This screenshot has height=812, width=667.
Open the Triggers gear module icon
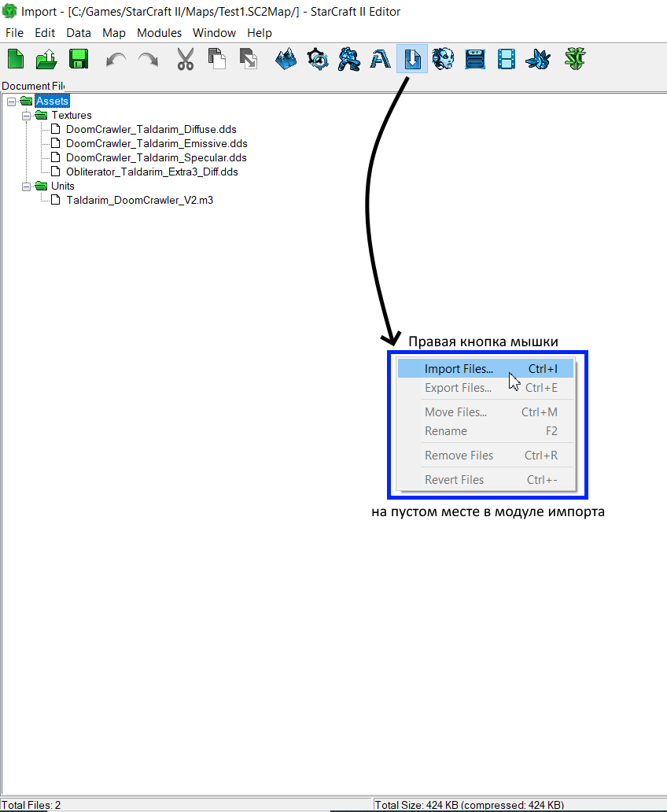coord(318,59)
